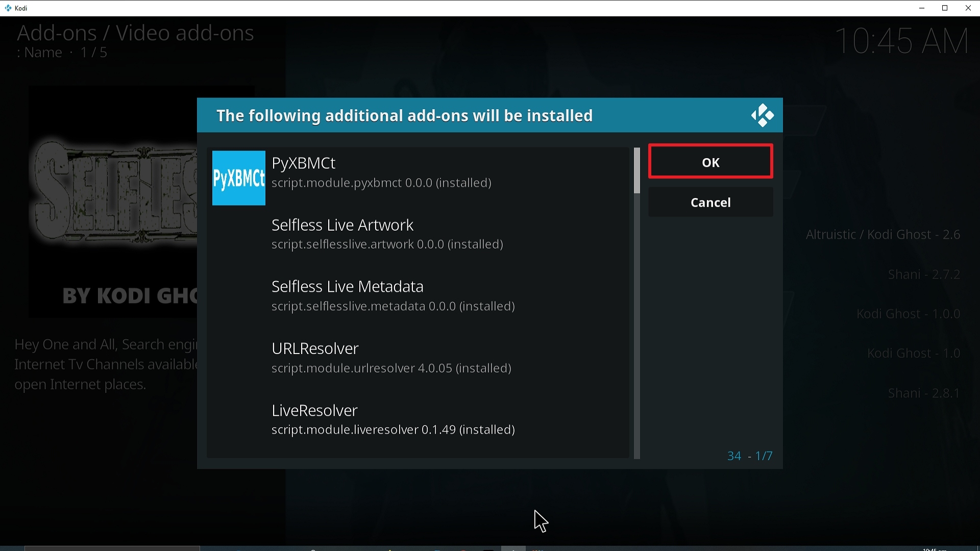Select the PyXBMCt add-on entry

click(419, 178)
